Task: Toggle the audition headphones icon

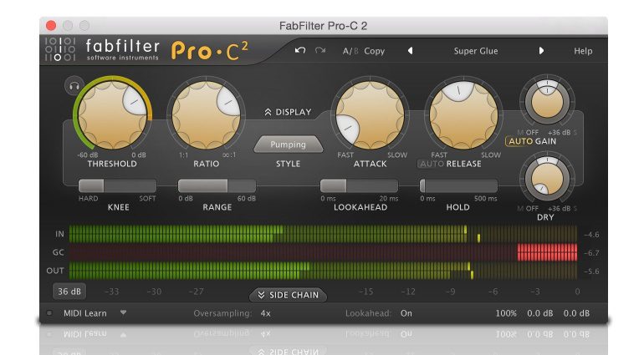Action: [x=74, y=86]
